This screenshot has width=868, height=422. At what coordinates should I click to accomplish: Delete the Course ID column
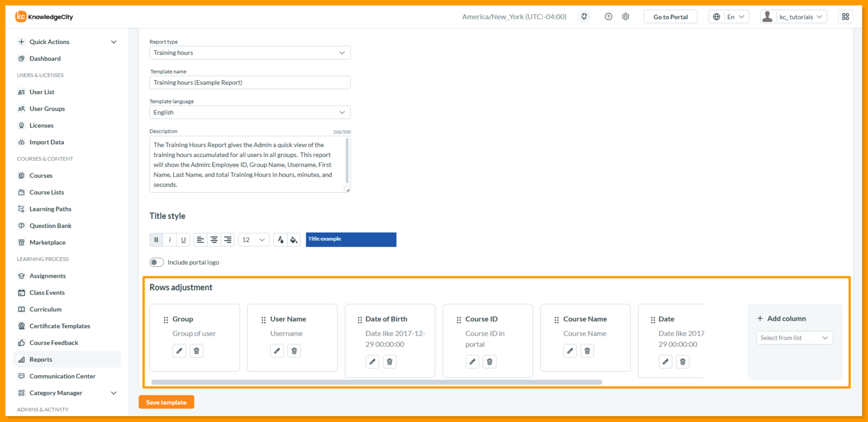(x=489, y=361)
